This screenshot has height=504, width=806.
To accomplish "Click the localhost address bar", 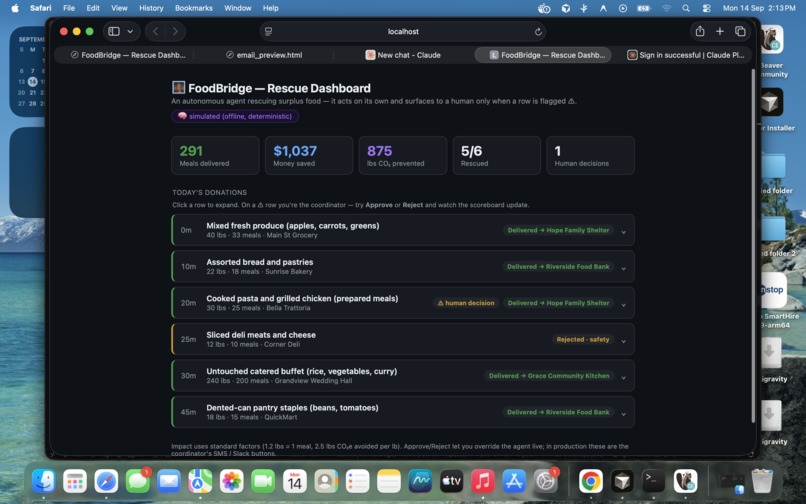I will pos(403,31).
